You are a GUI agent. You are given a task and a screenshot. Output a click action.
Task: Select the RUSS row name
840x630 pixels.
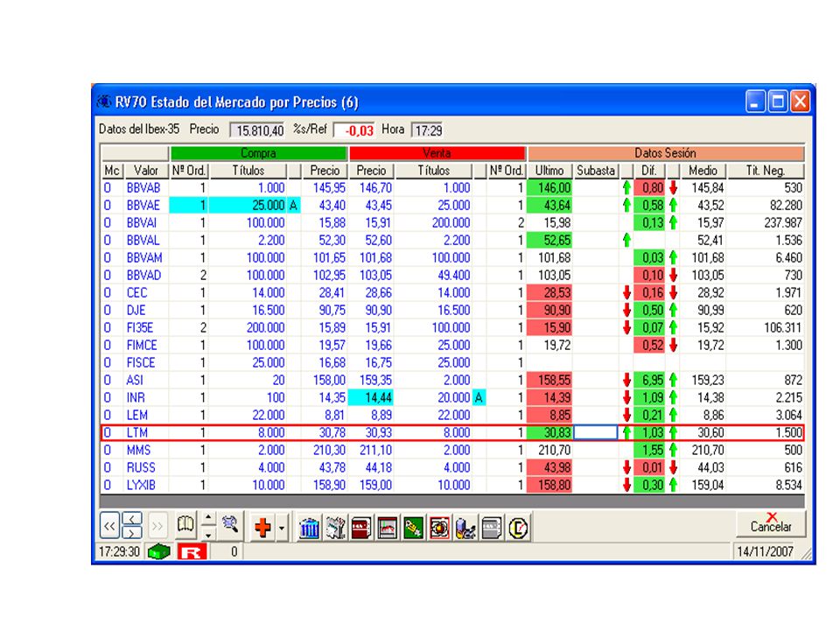click(x=141, y=467)
